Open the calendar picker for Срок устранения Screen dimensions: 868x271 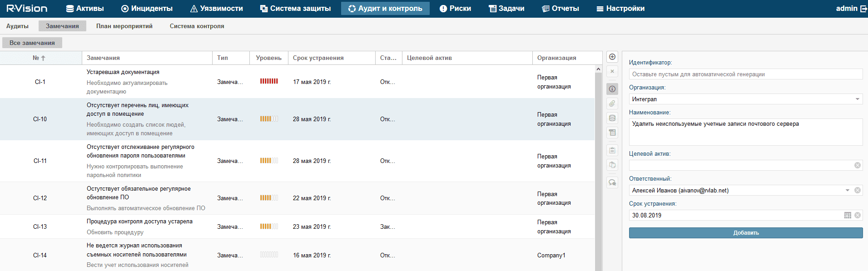point(848,215)
